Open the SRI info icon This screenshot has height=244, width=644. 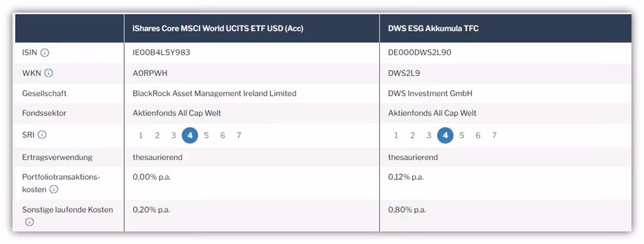coord(42,135)
